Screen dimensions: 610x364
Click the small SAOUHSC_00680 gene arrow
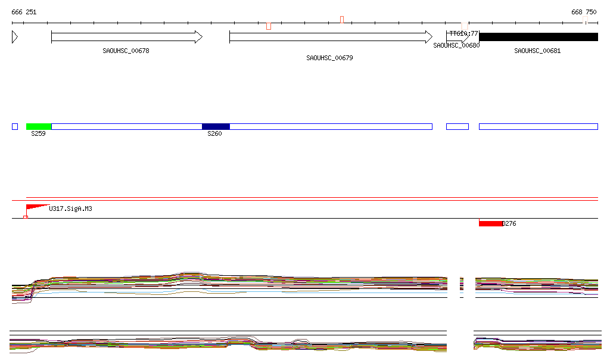pyautogui.click(x=457, y=37)
